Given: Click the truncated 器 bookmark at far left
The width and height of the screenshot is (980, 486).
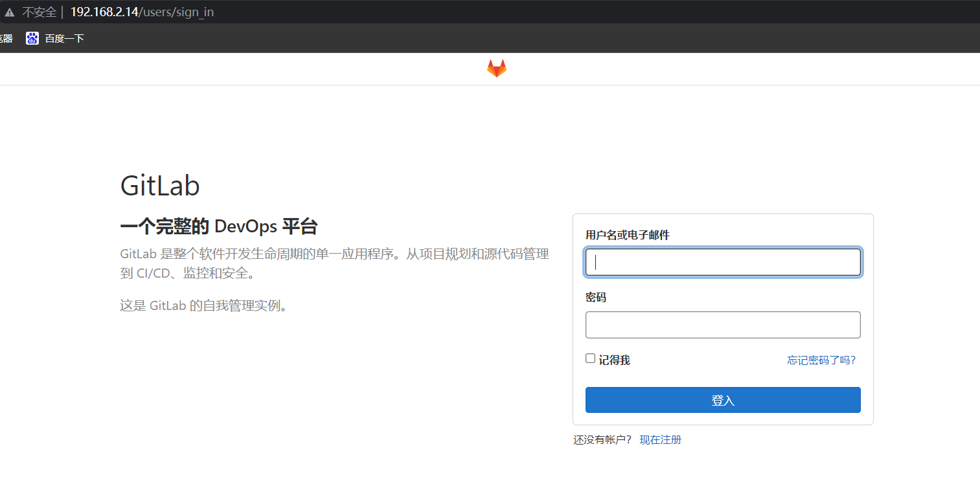Looking at the screenshot, I should 5,38.
